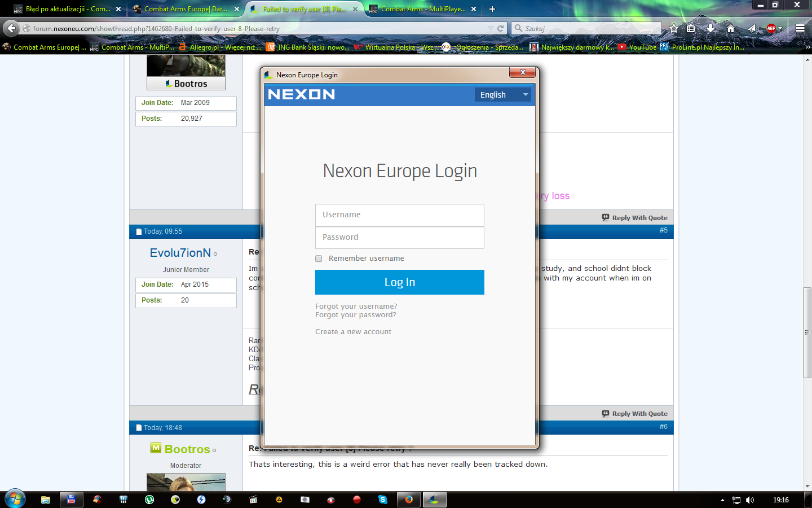Click the Bootros avatar at page bottom
Screen dimensions: 812x508
(x=186, y=482)
